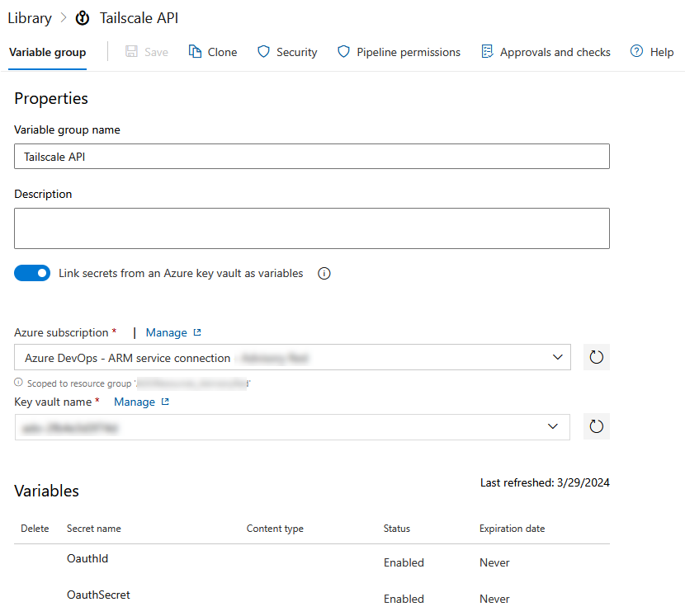Select the OauthId secret row
This screenshot has width=685, height=616.
(312, 562)
